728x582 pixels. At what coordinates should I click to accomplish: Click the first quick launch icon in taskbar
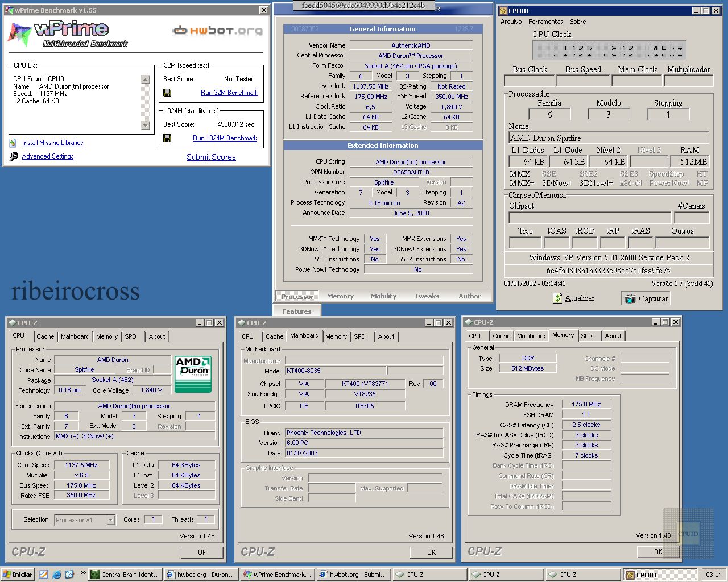click(44, 575)
